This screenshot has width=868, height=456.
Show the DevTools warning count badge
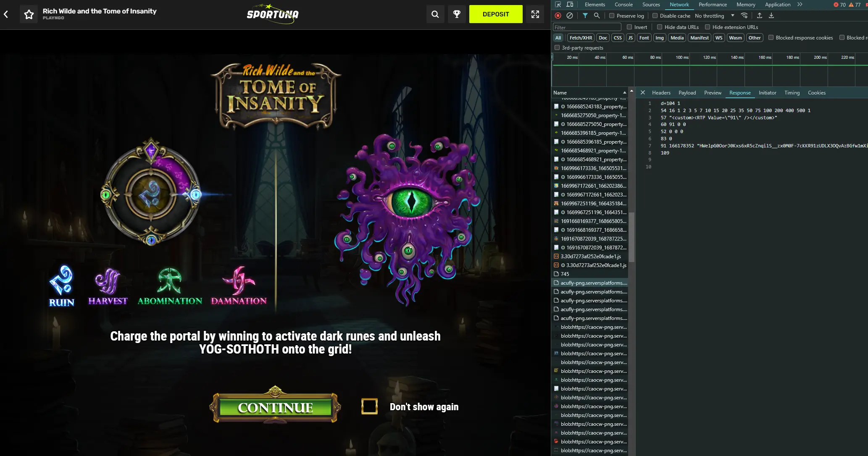[x=855, y=5]
